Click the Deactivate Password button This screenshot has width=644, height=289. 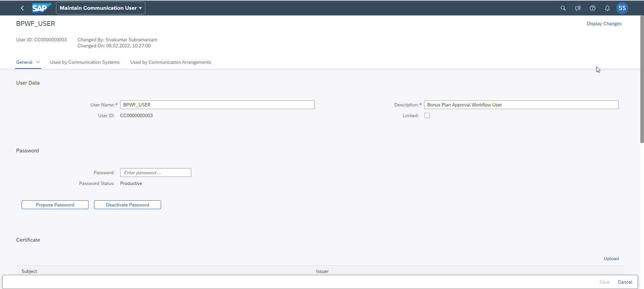tap(128, 205)
